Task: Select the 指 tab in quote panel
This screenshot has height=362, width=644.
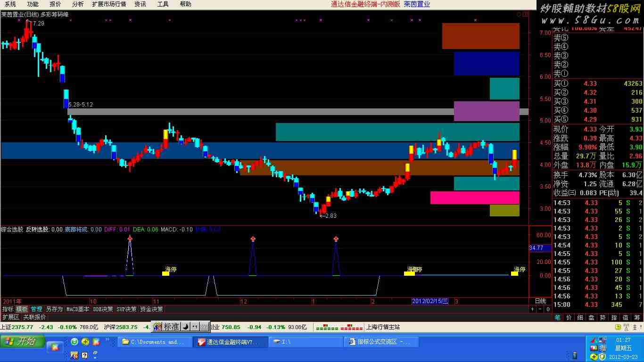Action: click(614, 318)
